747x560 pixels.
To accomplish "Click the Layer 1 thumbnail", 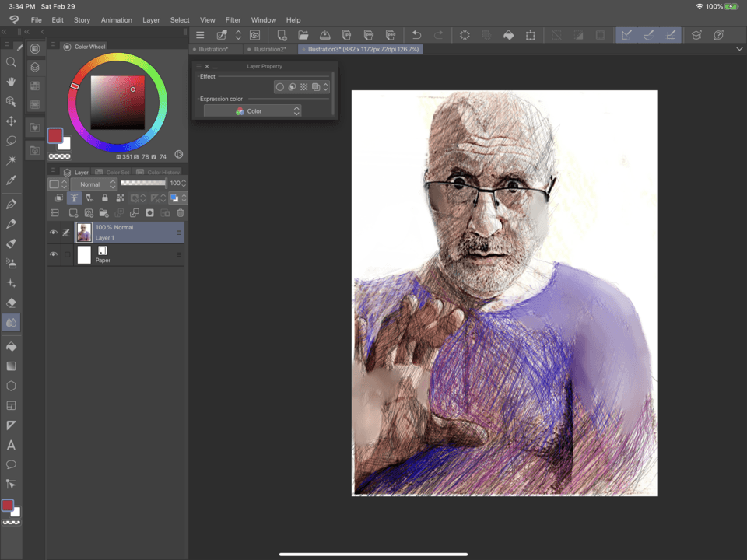I will click(84, 233).
